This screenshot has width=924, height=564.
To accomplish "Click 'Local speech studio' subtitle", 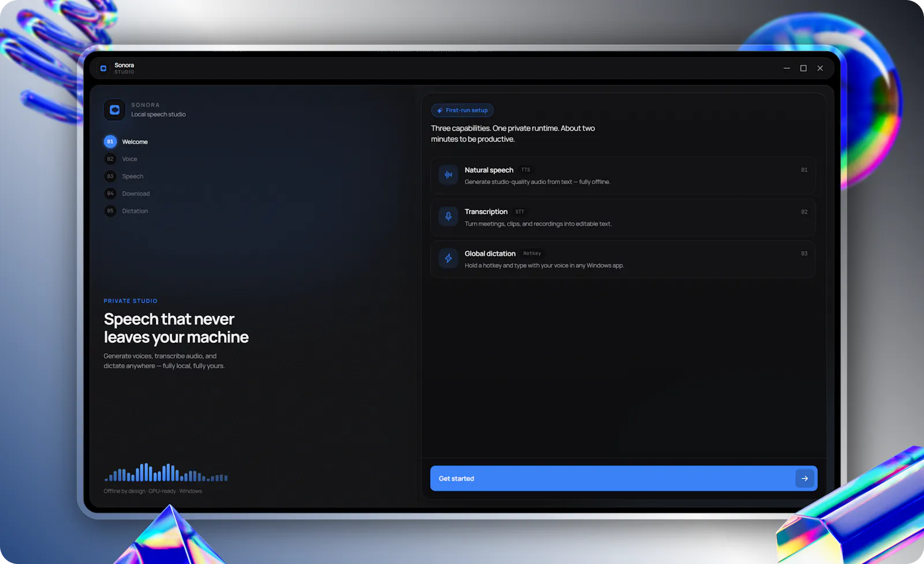I will click(x=158, y=114).
